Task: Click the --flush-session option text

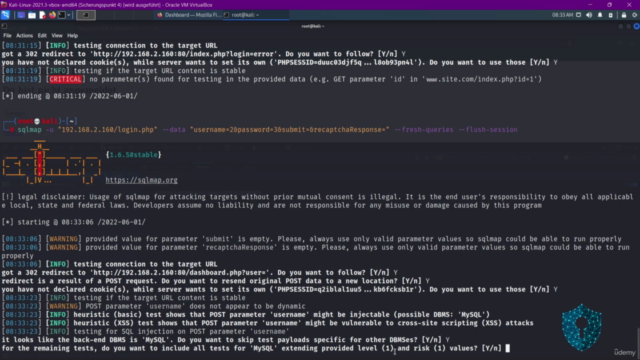Action: (x=488, y=130)
